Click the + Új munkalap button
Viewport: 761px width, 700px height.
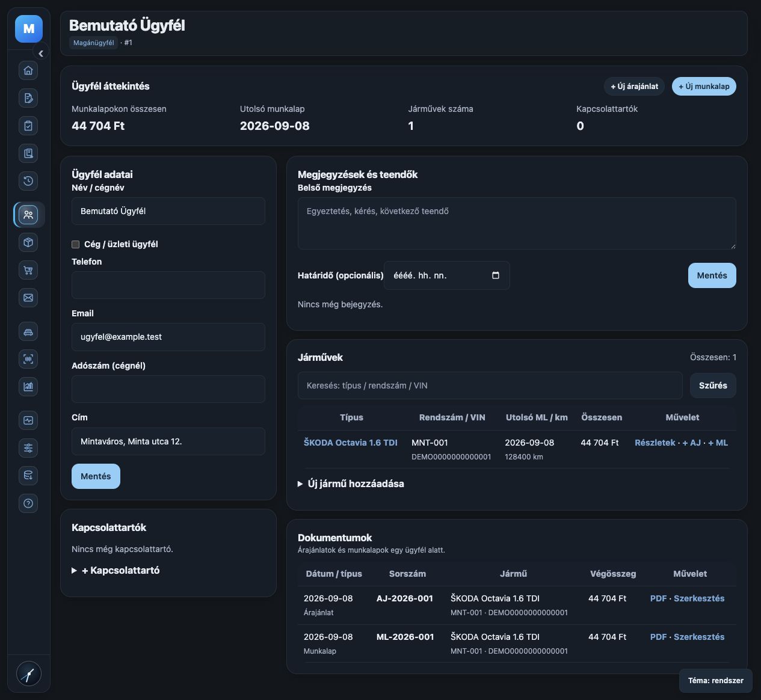(x=704, y=87)
